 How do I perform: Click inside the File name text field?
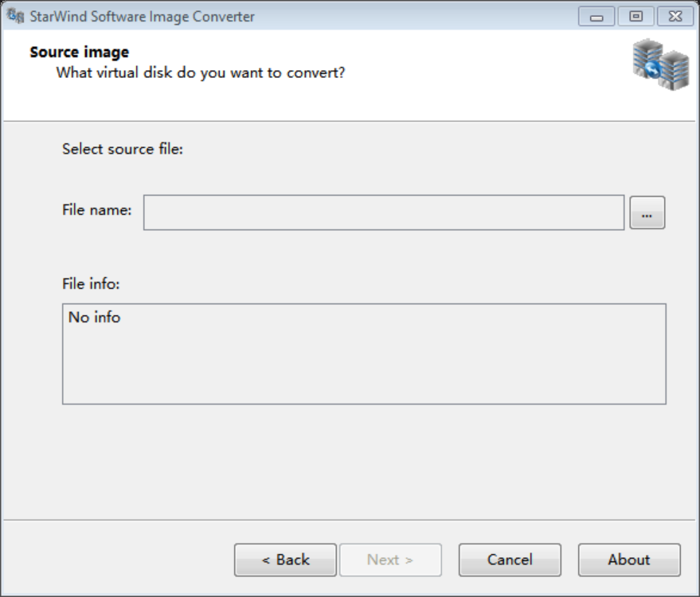click(x=383, y=213)
